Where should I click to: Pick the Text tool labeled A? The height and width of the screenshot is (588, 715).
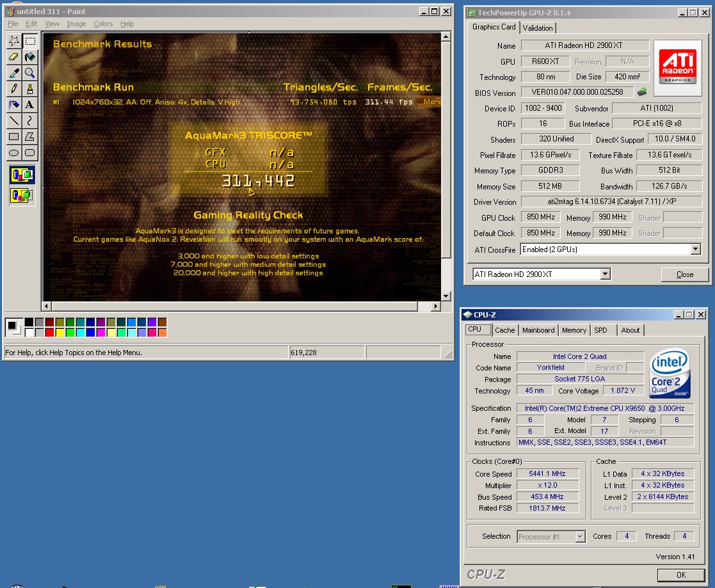pyautogui.click(x=30, y=105)
